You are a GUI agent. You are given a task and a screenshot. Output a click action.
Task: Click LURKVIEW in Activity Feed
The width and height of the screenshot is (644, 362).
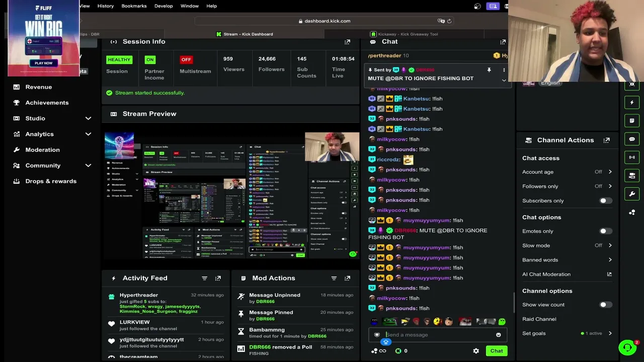(134, 322)
